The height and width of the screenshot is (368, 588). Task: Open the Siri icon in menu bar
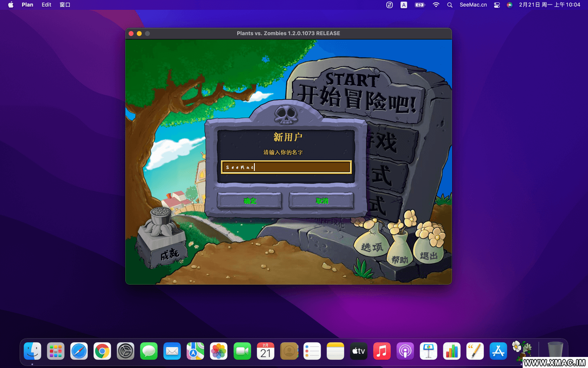510,5
